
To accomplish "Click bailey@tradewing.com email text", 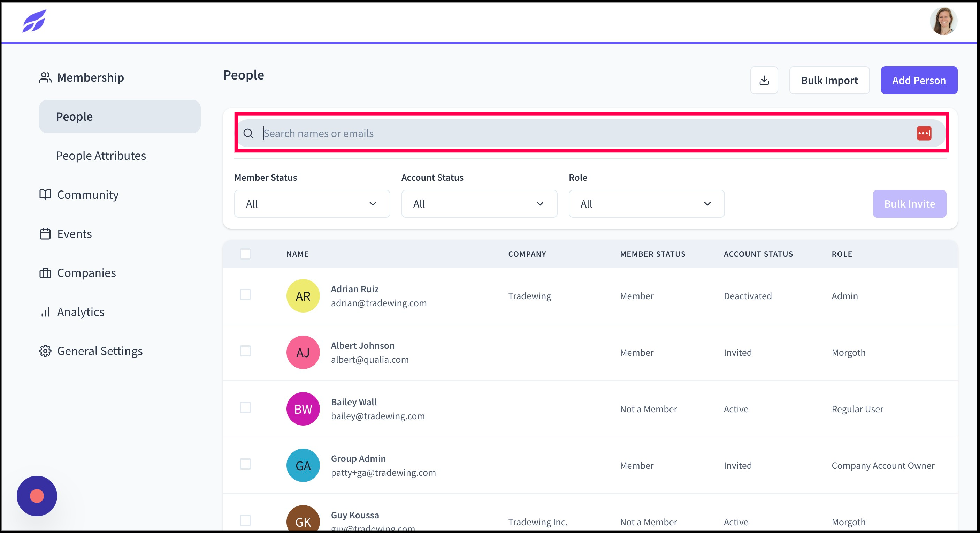I will pos(378,416).
